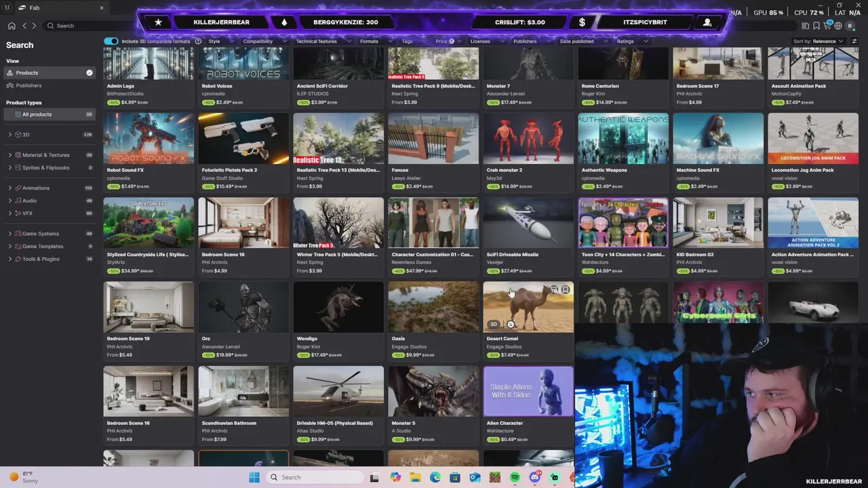Select Publishers view in sidebar

click(50, 85)
